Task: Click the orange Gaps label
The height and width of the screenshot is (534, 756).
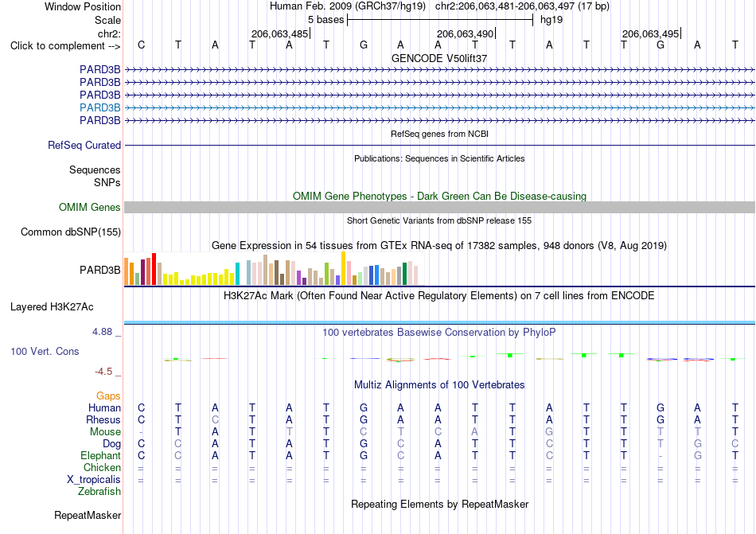Action: click(x=108, y=396)
